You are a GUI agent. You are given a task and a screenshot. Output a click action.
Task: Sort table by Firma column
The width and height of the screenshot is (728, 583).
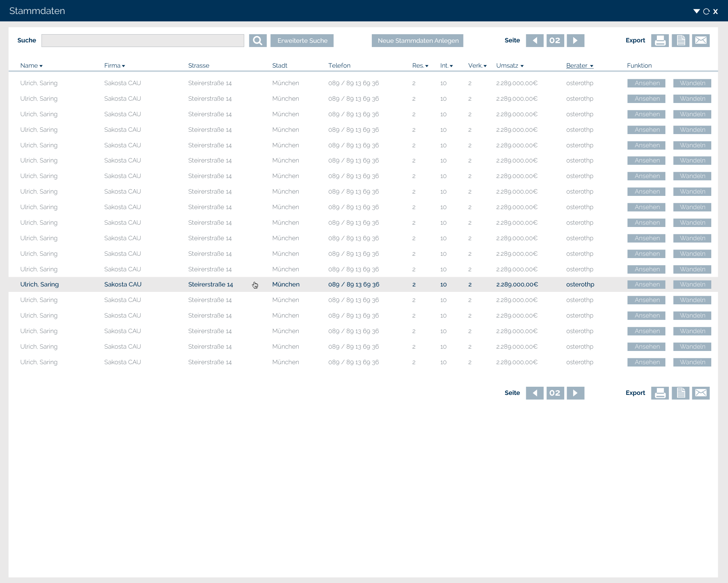pos(114,66)
